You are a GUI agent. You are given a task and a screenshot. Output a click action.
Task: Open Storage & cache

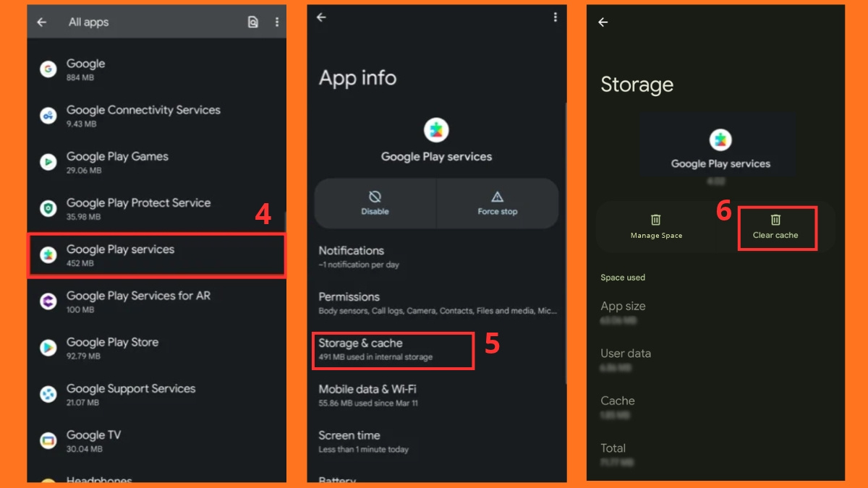[393, 350]
